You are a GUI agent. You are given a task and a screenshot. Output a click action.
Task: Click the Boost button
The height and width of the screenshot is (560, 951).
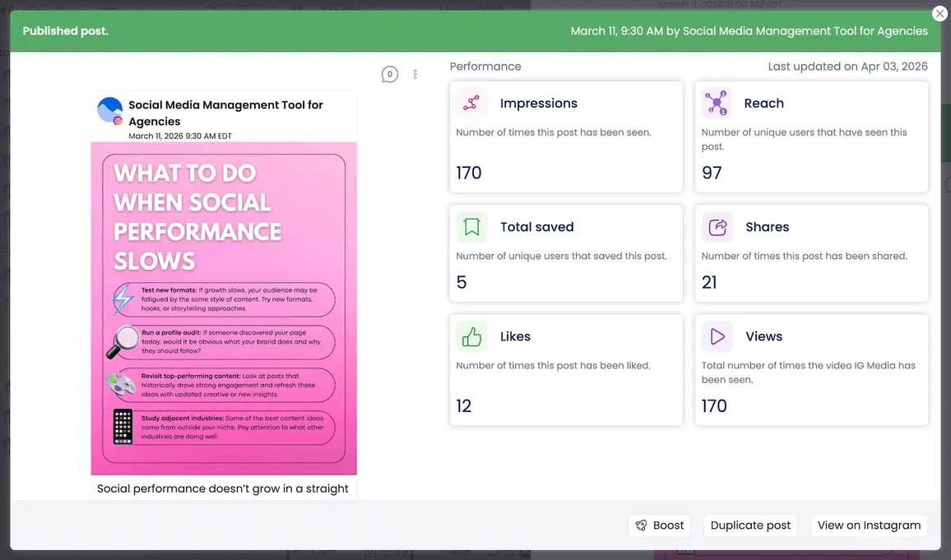click(x=659, y=525)
